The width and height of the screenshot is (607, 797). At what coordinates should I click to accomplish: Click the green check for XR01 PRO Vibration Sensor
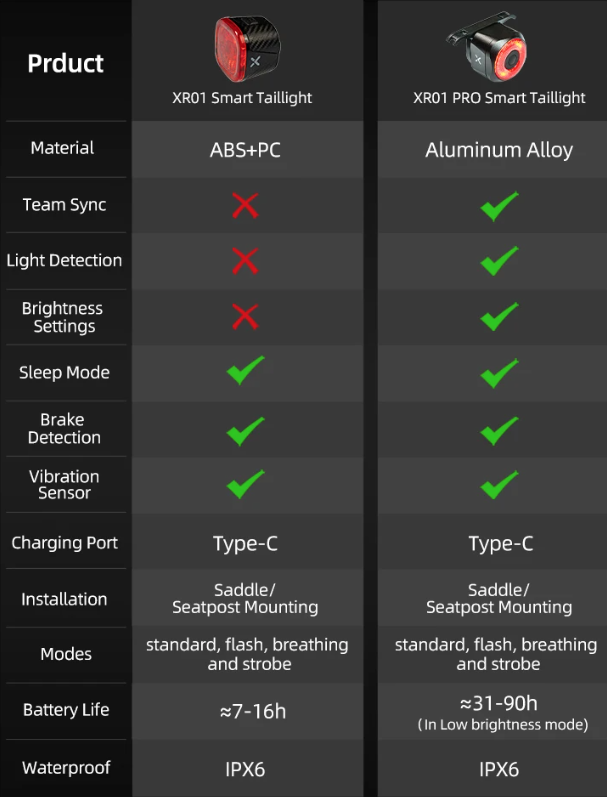pyautogui.click(x=499, y=484)
